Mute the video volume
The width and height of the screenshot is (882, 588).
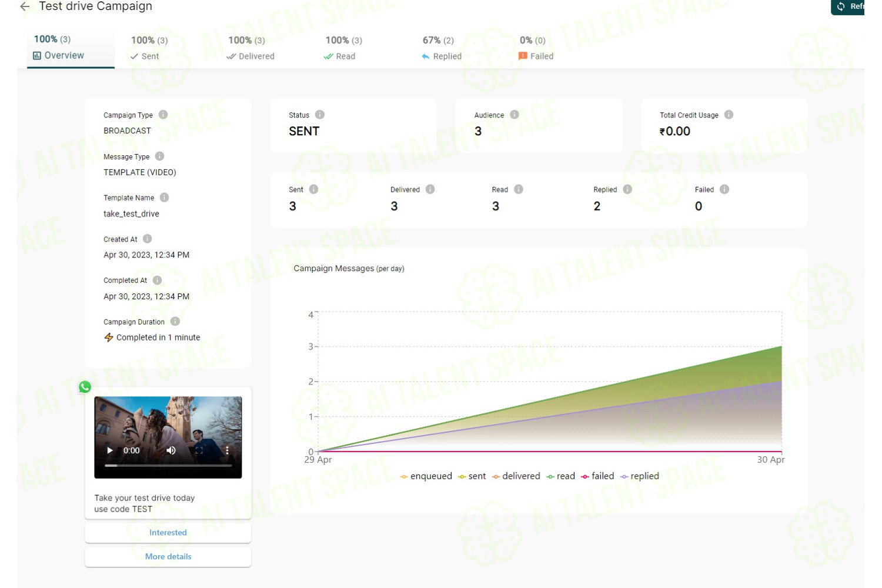pyautogui.click(x=171, y=450)
